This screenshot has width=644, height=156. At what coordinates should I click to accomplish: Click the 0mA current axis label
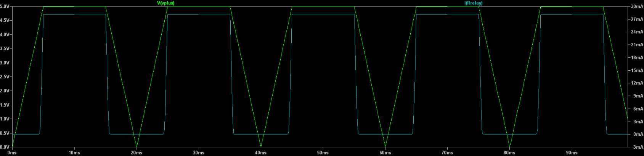point(638,134)
